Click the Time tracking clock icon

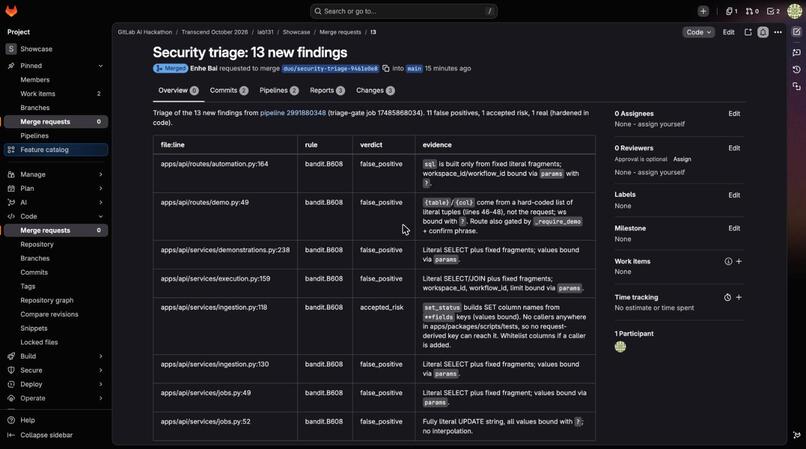pyautogui.click(x=727, y=297)
